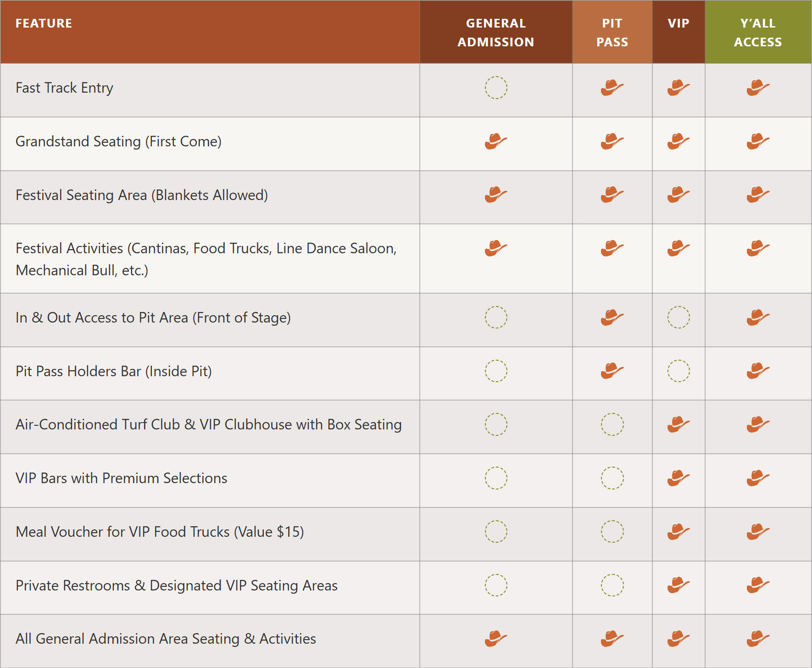Image resolution: width=812 pixels, height=668 pixels.
Task: Click the Festival Seating Area hat under VIP
Action: (x=679, y=195)
